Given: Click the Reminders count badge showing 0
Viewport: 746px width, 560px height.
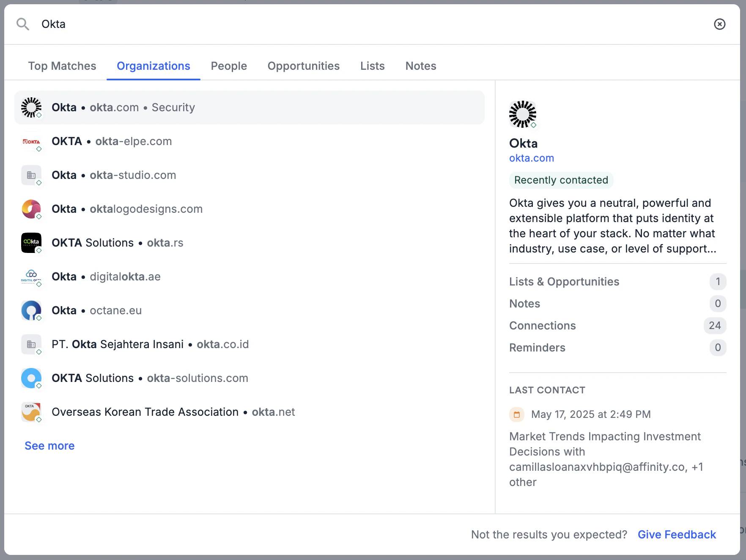Looking at the screenshot, I should point(718,348).
